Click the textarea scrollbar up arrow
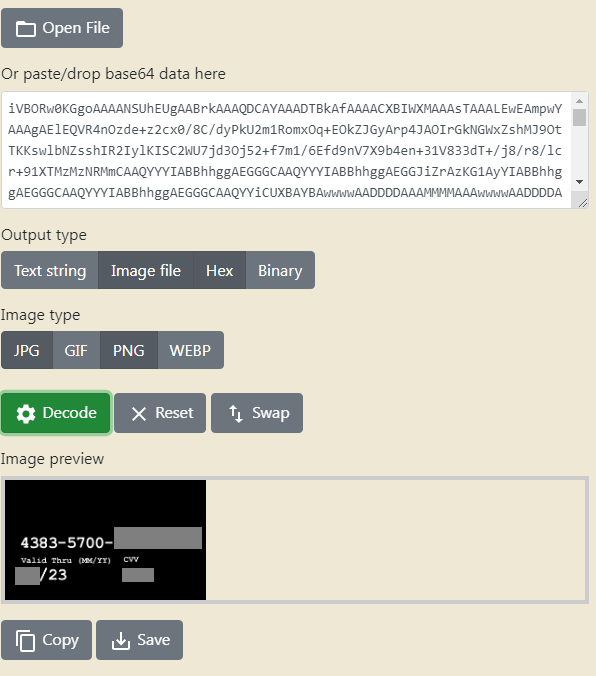Image resolution: width=596 pixels, height=676 pixels. [579, 101]
